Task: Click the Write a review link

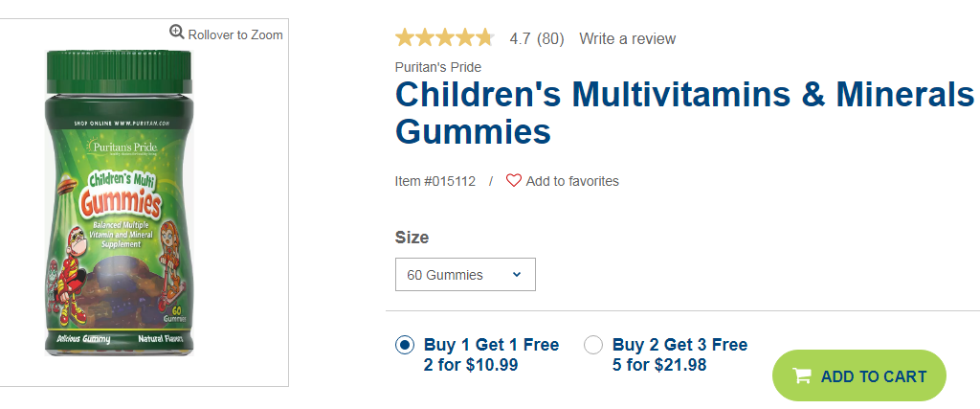Action: tap(628, 38)
